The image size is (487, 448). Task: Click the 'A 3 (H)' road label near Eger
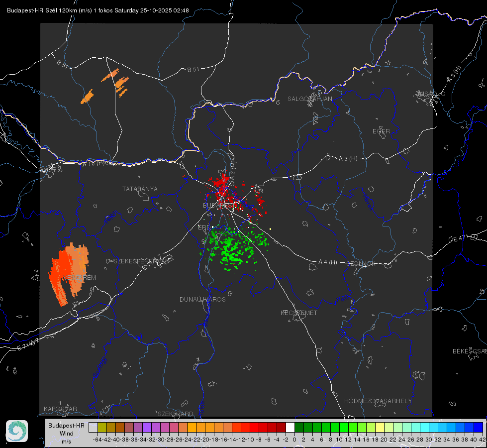[x=348, y=159]
